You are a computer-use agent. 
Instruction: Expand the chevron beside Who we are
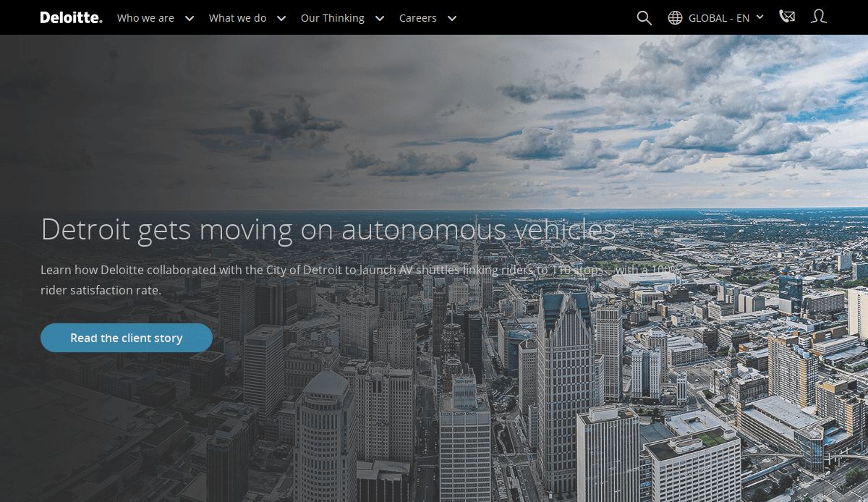click(190, 18)
